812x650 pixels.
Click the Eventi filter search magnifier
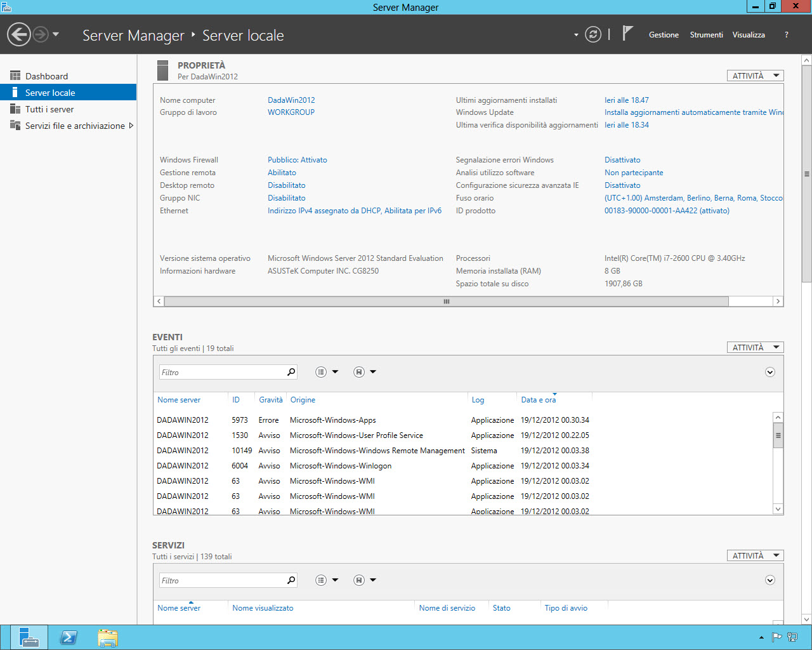click(x=291, y=372)
